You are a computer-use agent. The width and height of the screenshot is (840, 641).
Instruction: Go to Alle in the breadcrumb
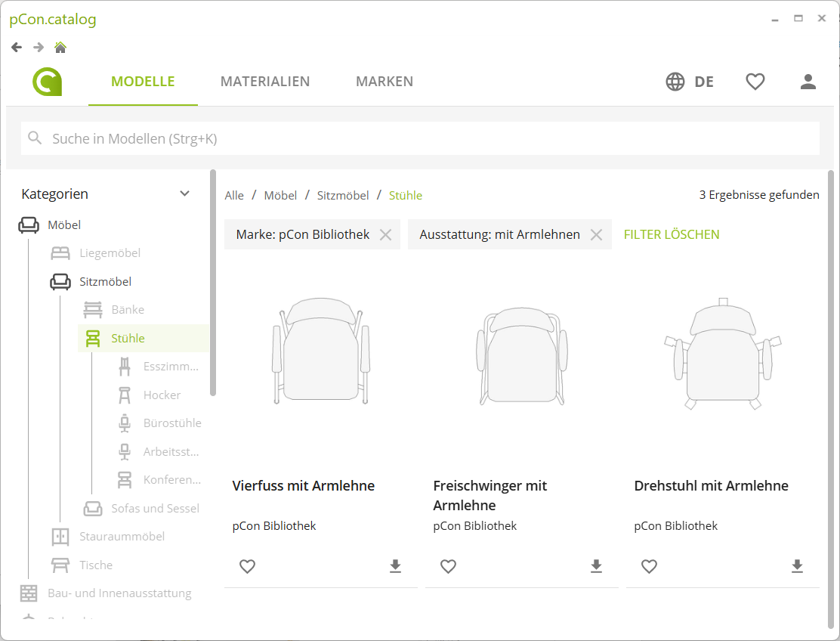click(234, 195)
